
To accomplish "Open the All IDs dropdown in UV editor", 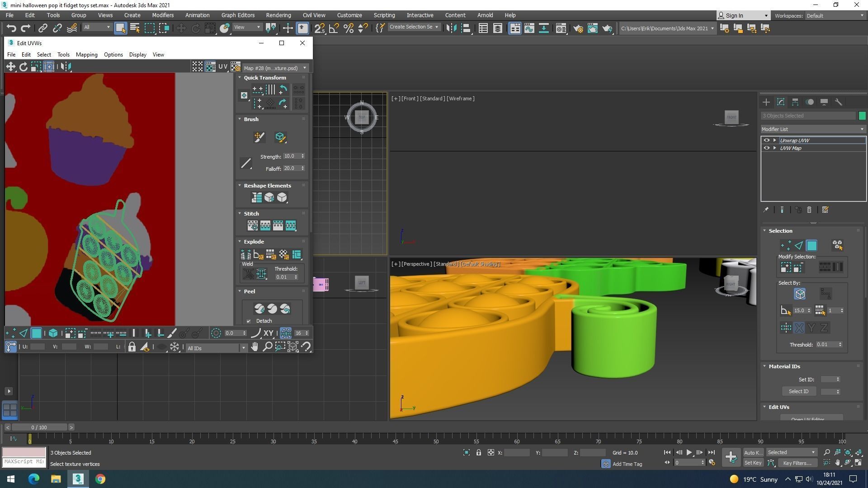I will click(x=216, y=348).
